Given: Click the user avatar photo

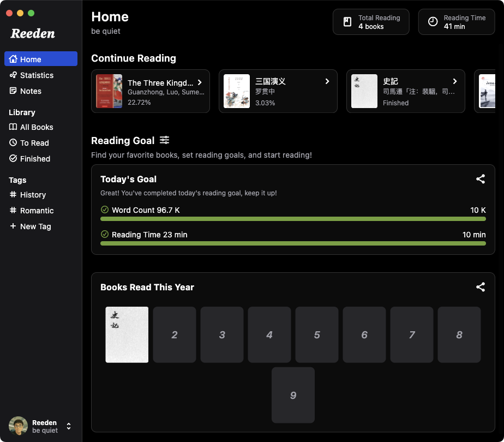Looking at the screenshot, I should click(18, 426).
